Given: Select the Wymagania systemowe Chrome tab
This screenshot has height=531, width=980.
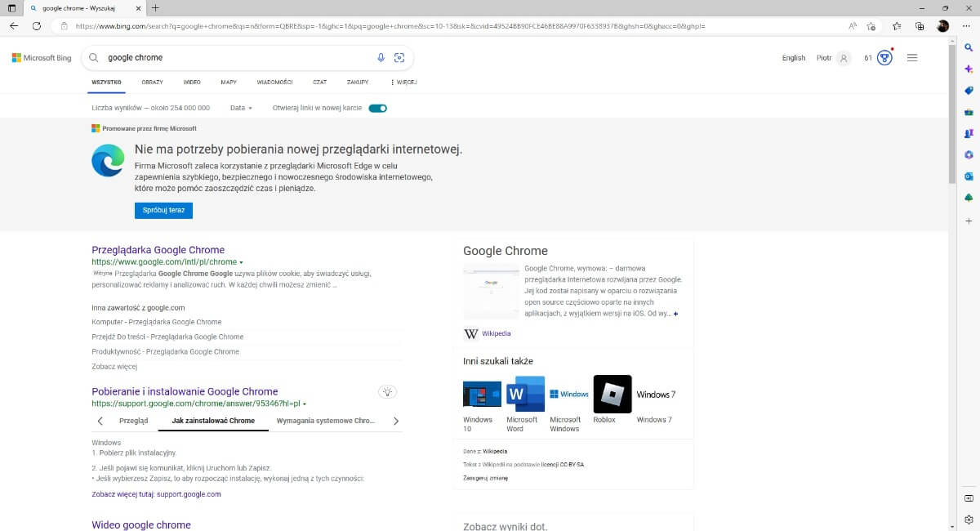Looking at the screenshot, I should [325, 420].
